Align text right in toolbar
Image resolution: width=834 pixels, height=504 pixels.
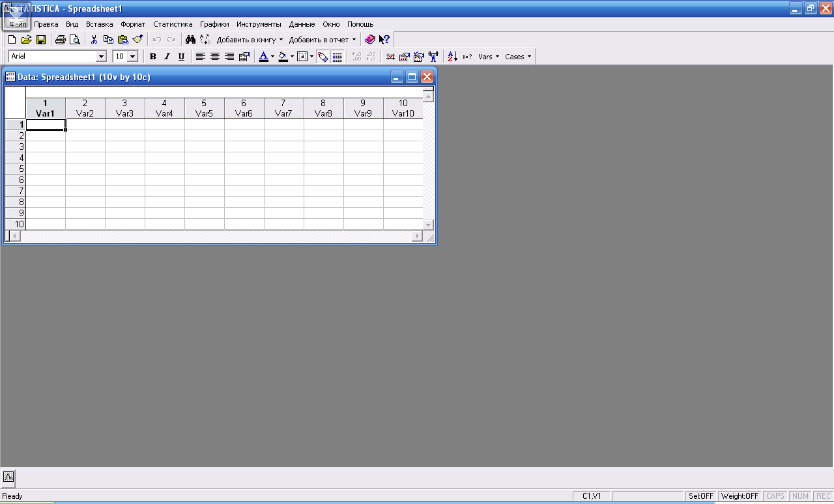[x=229, y=57]
